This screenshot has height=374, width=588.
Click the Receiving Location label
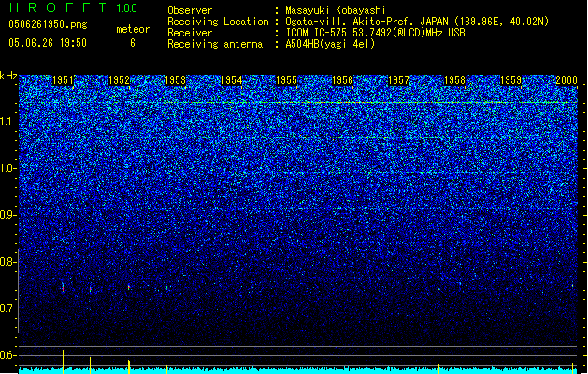tap(218, 22)
